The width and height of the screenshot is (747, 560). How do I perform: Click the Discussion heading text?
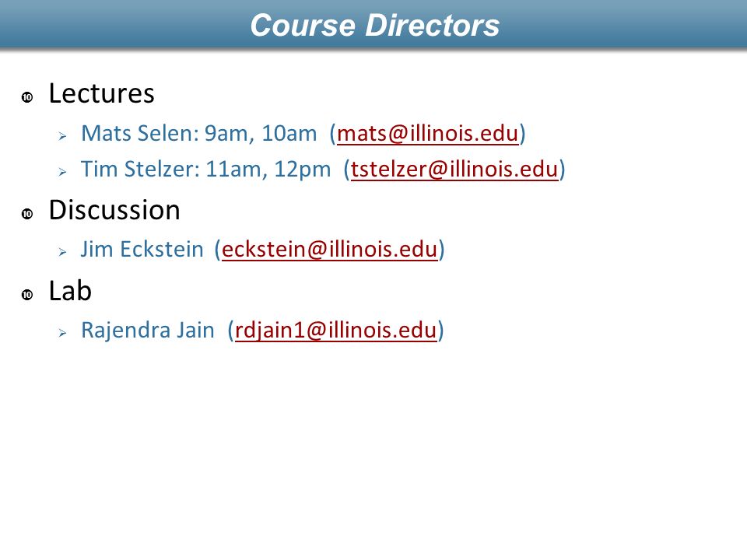(114, 210)
